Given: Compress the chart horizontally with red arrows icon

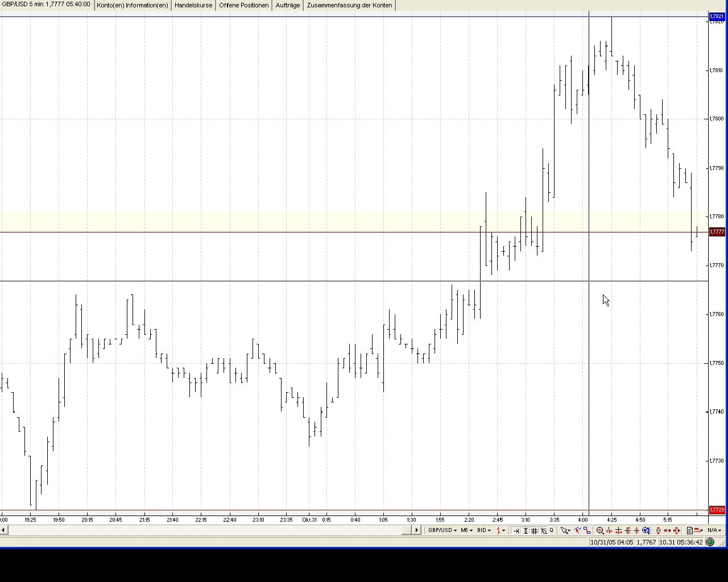Looking at the screenshot, I should tap(609, 530).
